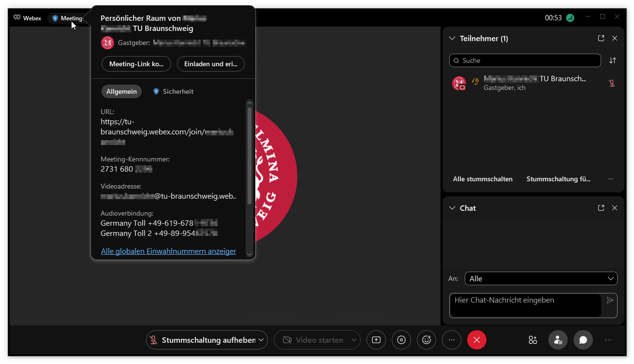The height and width of the screenshot is (364, 634).
Task: Toggle the participants panel button
Action: 558,340
